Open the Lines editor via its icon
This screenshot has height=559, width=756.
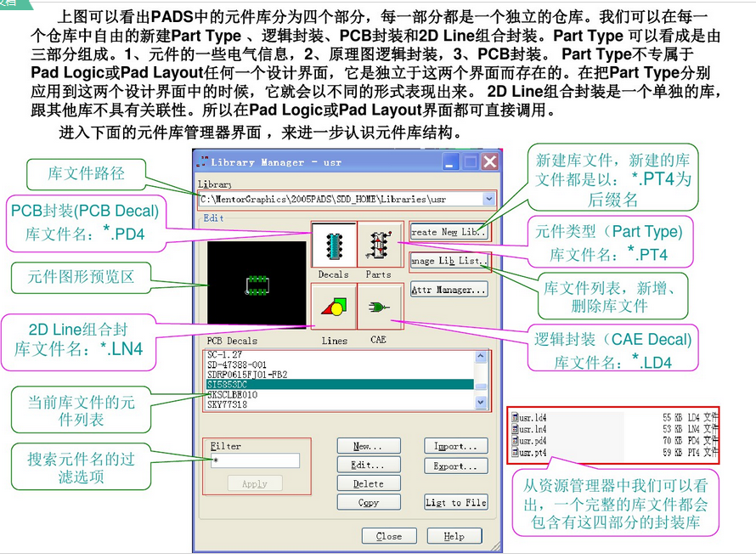(x=333, y=306)
